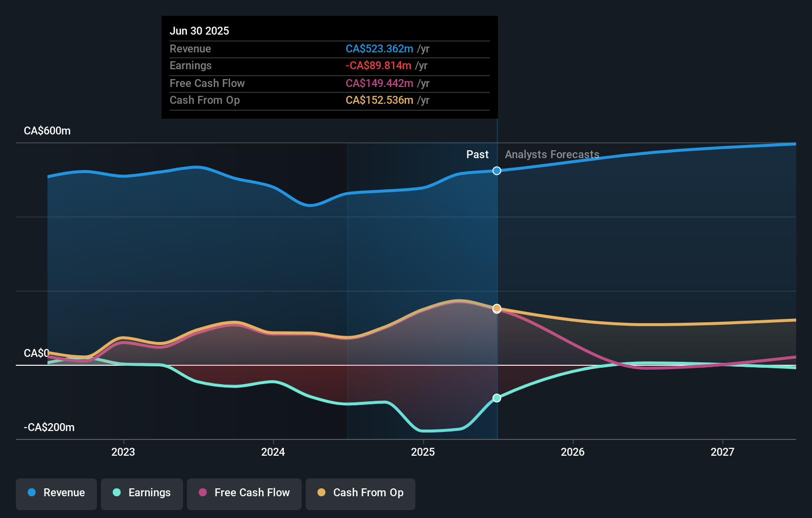This screenshot has height=518, width=812.
Task: Toggle the Revenue series visibility
Action: click(x=56, y=494)
